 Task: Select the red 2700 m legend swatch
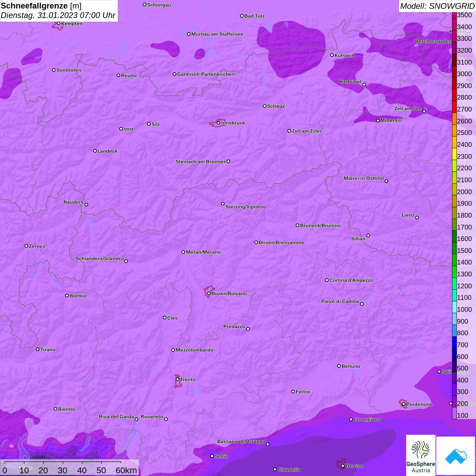[454, 107]
